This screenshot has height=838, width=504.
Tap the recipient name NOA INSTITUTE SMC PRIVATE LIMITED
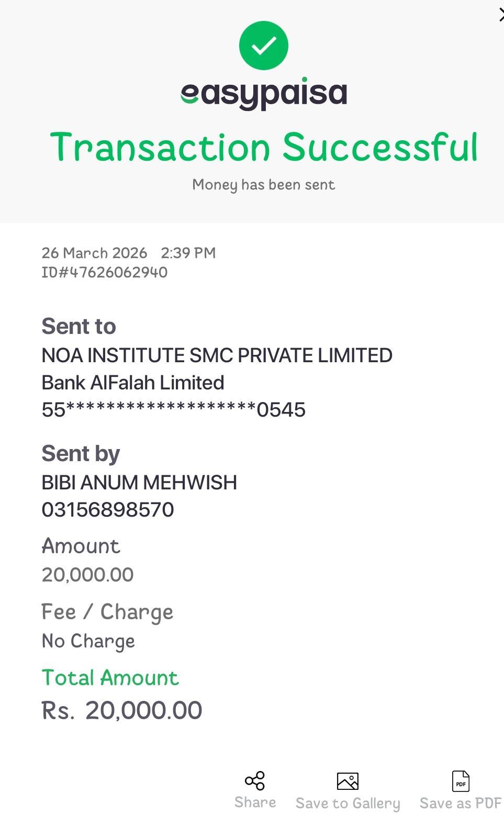217,355
